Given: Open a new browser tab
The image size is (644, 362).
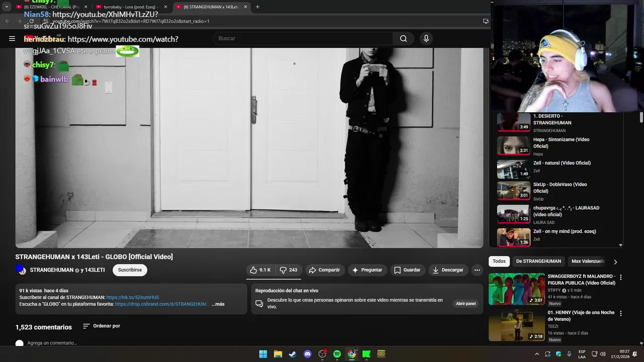Looking at the screenshot, I should coord(258,7).
